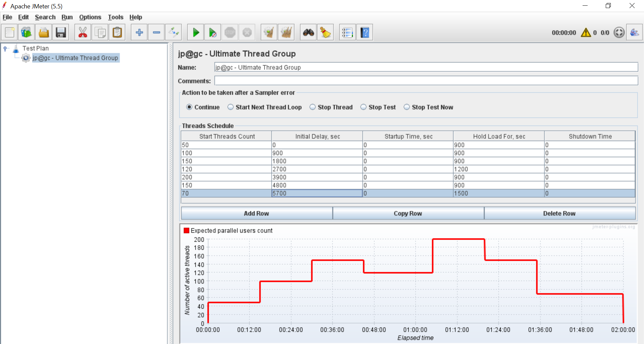This screenshot has width=644, height=344.
Task: Click the Start Threads Count cell 50
Action: point(226,145)
